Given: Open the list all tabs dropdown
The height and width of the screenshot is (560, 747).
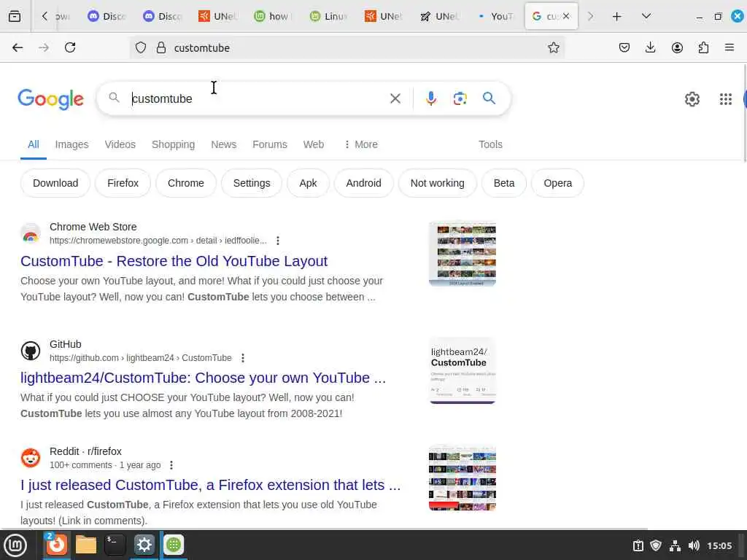Looking at the screenshot, I should click(646, 16).
